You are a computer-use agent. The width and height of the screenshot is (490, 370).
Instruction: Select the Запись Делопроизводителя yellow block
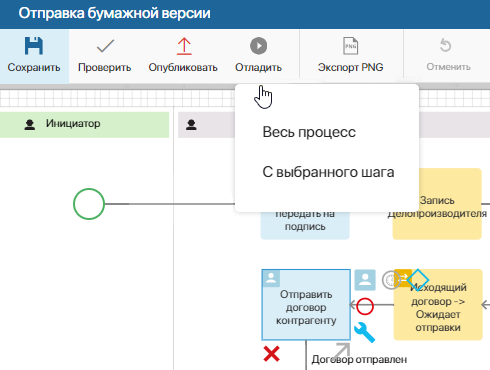tap(437, 204)
